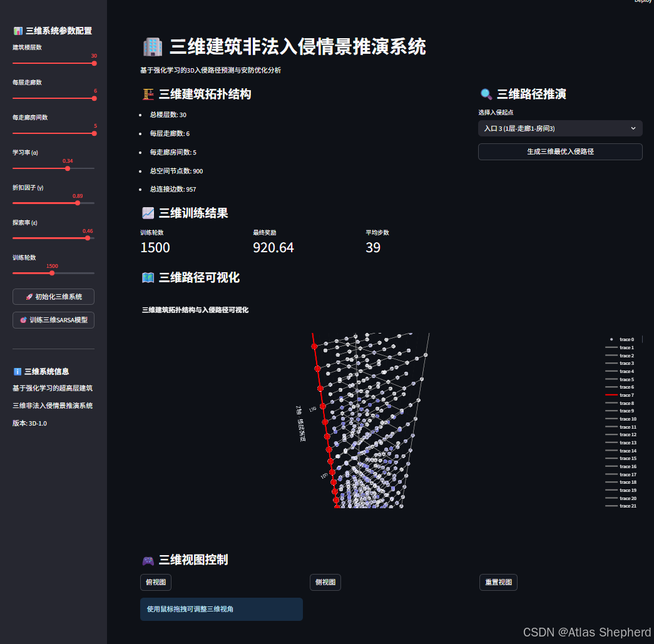The image size is (654, 644).
Task: Click the plot title 三维建筑拓扑结构与入侵路径可视化
Action: pos(195,310)
